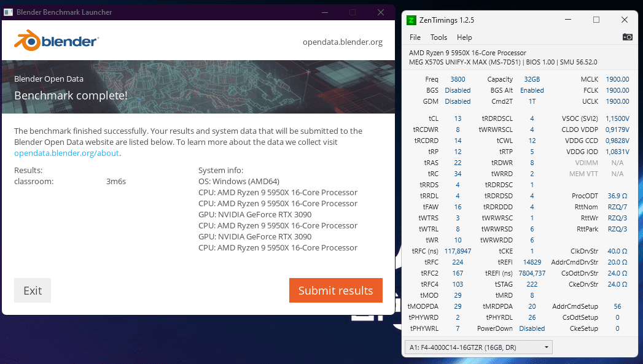Open the File menu in ZenTimings
Viewport: 643px width, 364px height.
point(415,37)
